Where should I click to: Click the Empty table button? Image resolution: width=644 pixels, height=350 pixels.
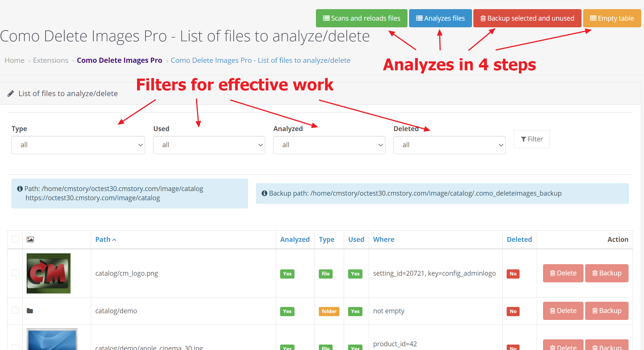(612, 18)
